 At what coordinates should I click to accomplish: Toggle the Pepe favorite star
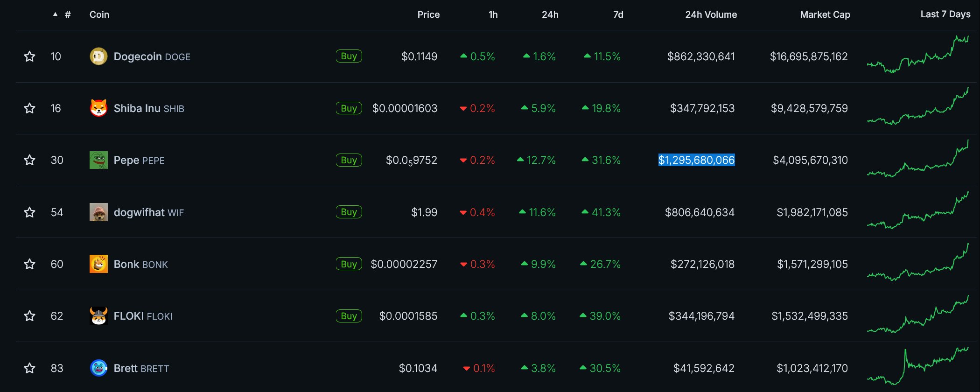[x=29, y=160]
